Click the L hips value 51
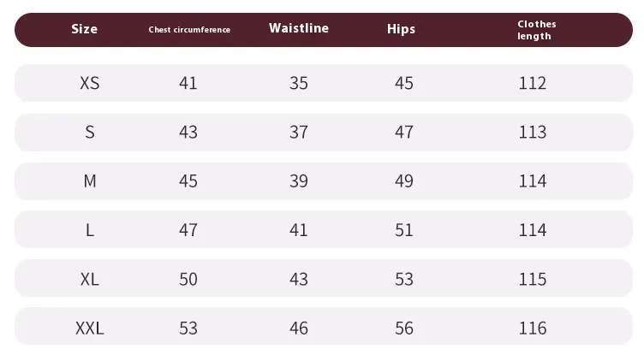The height and width of the screenshot is (355, 644). (403, 230)
